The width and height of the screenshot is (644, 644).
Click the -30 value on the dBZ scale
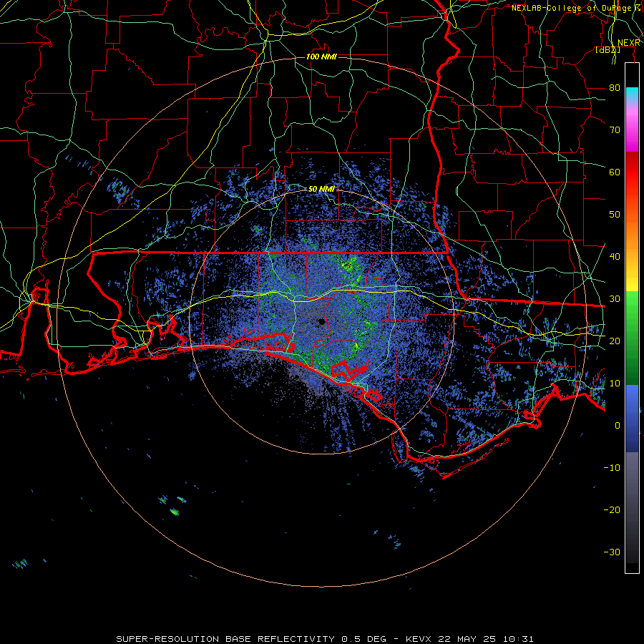[x=612, y=552]
